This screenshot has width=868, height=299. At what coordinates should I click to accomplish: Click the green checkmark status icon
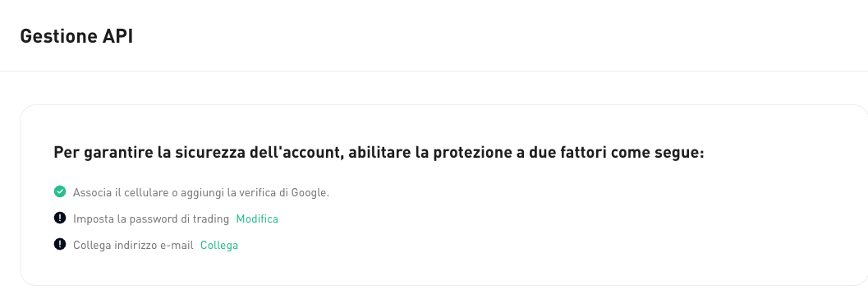click(60, 191)
